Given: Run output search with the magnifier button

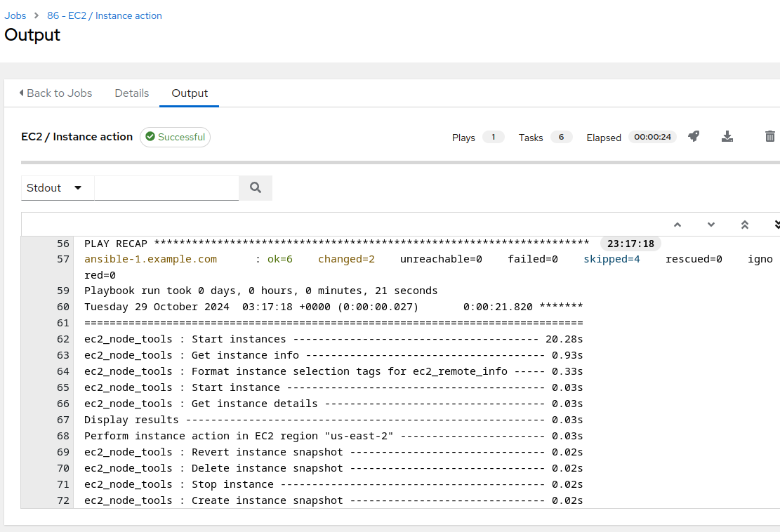Looking at the screenshot, I should [255, 187].
